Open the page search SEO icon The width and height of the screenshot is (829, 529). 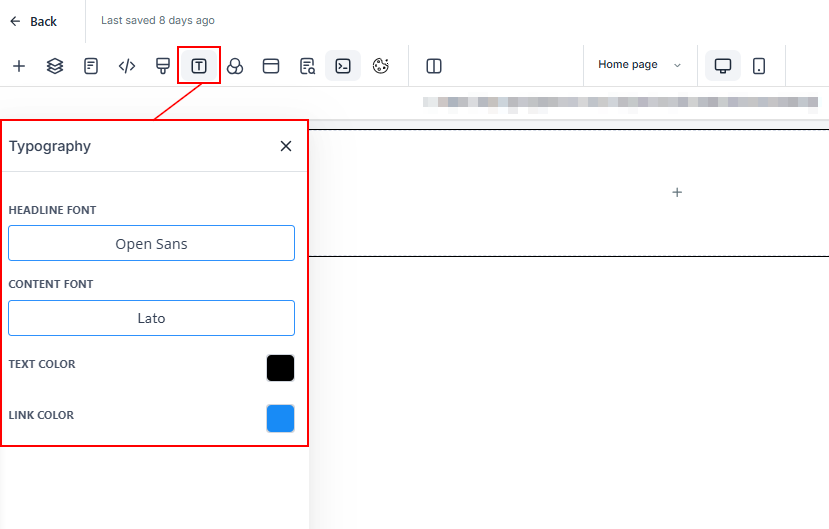[x=307, y=66]
